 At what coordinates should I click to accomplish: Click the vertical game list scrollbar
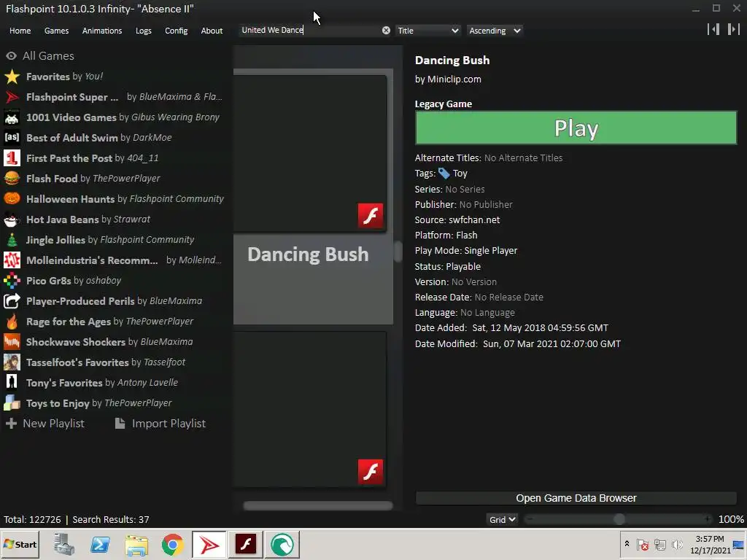(x=398, y=252)
